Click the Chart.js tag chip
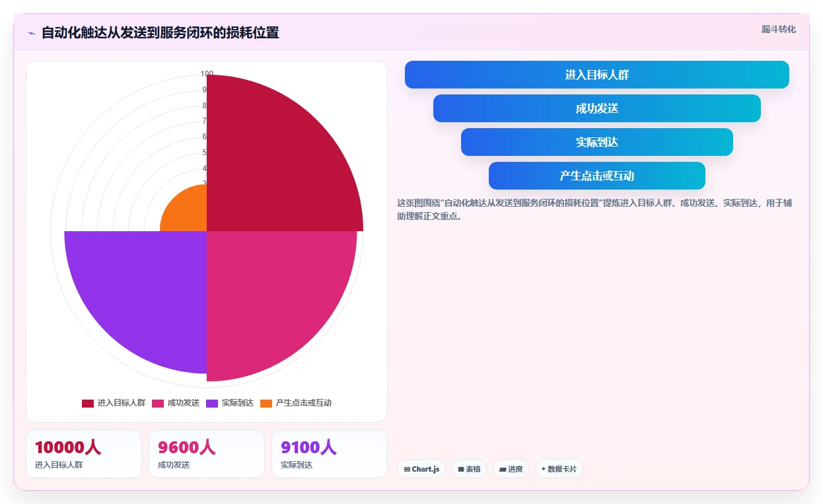 pyautogui.click(x=421, y=469)
